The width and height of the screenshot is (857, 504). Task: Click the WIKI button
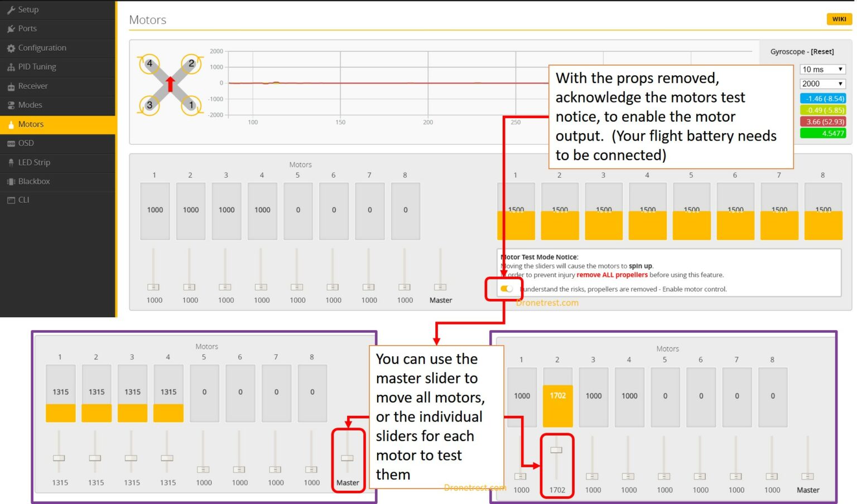pyautogui.click(x=839, y=19)
